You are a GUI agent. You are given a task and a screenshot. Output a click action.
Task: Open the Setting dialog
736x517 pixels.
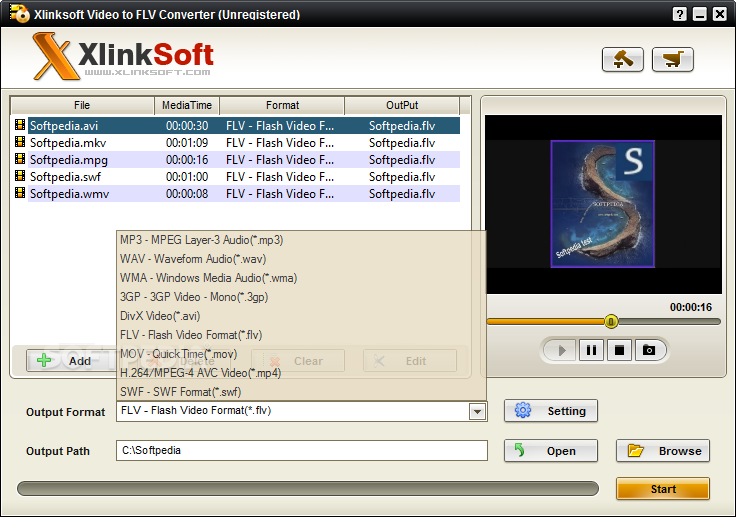551,411
